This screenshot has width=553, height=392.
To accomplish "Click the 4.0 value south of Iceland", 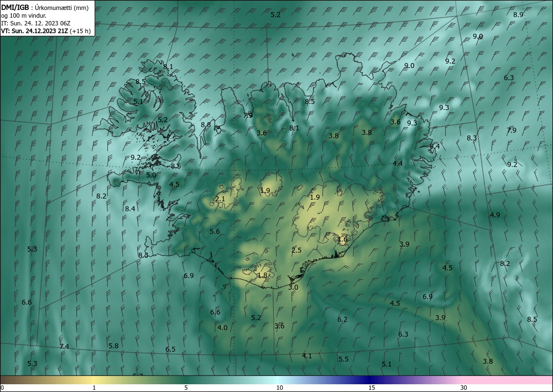I will (x=222, y=327).
